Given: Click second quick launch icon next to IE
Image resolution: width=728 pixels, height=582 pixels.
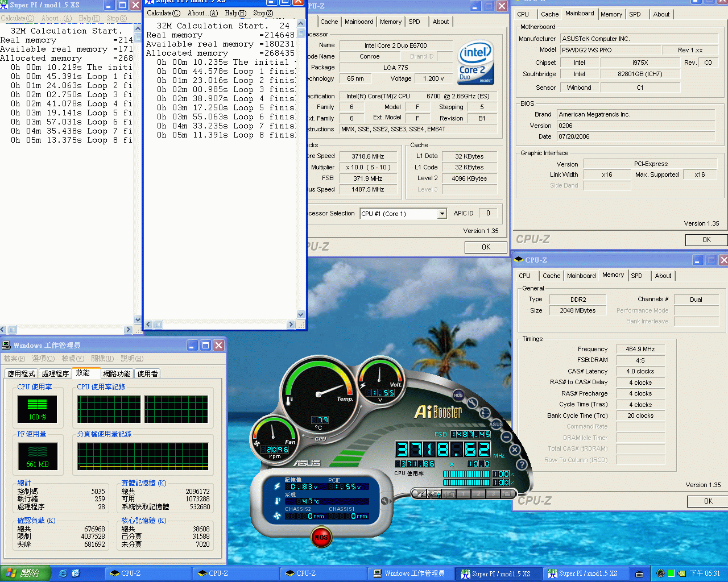Looking at the screenshot, I should [76, 573].
